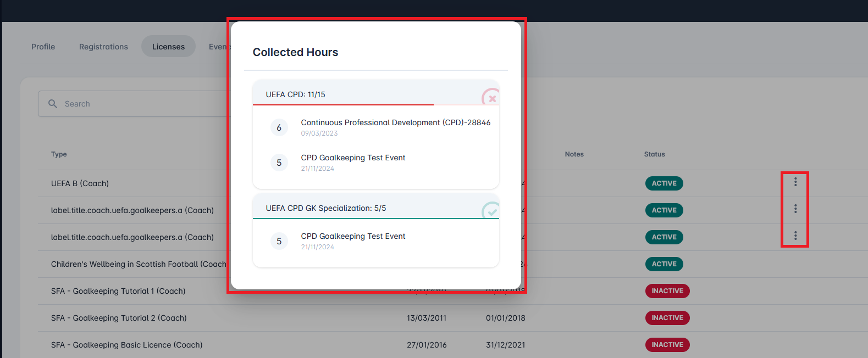868x358 pixels.
Task: Open the Registrations tab
Action: pyautogui.click(x=103, y=47)
